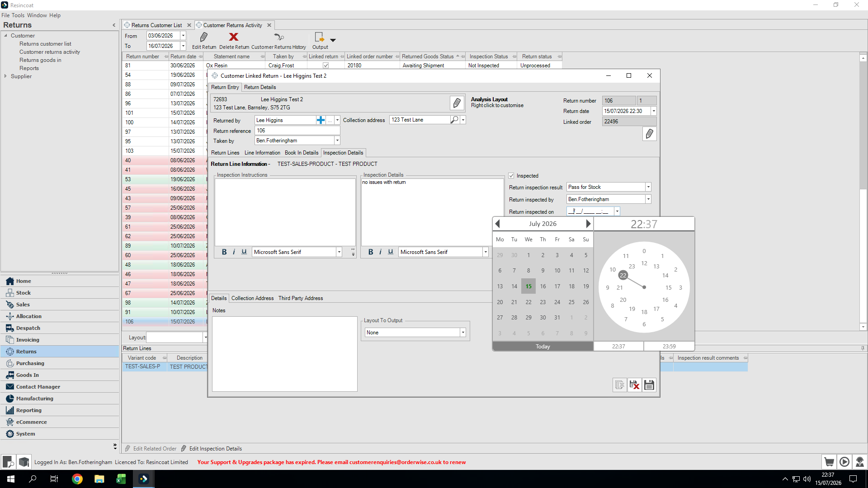Switch to Return Details tab

[260, 87]
